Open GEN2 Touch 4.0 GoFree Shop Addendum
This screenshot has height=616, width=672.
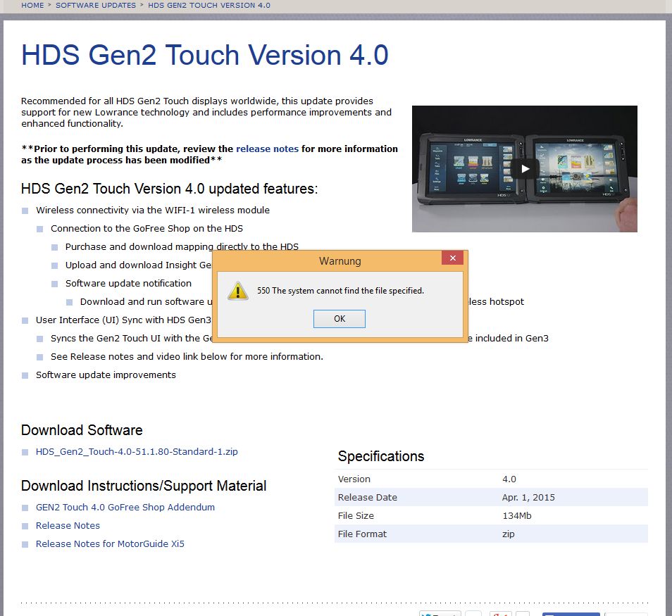pos(125,507)
